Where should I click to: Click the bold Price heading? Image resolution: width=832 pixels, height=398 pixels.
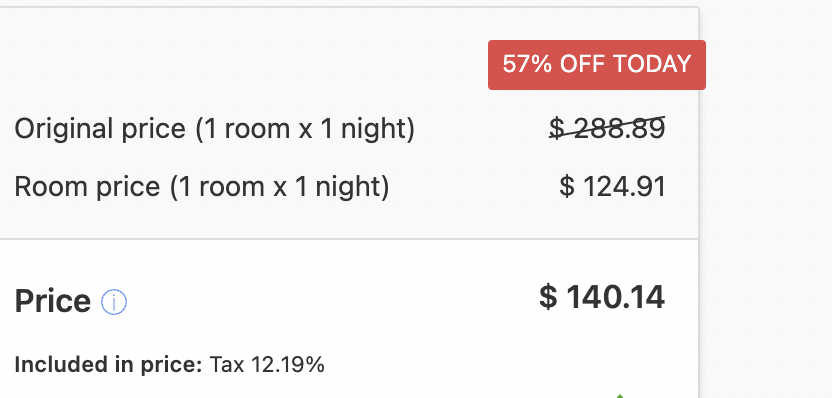tap(53, 301)
